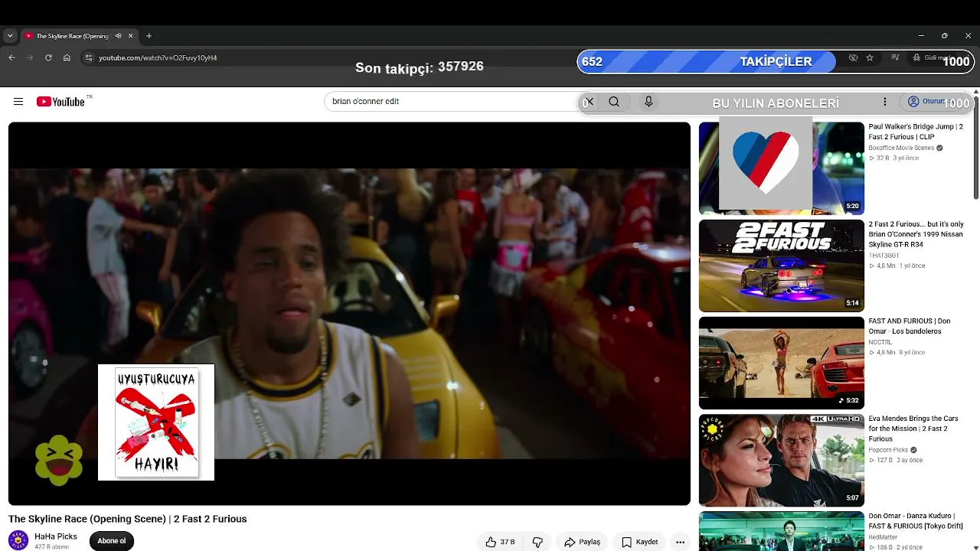Share the video using Paylaş
The width and height of the screenshot is (980, 551).
click(x=582, y=542)
